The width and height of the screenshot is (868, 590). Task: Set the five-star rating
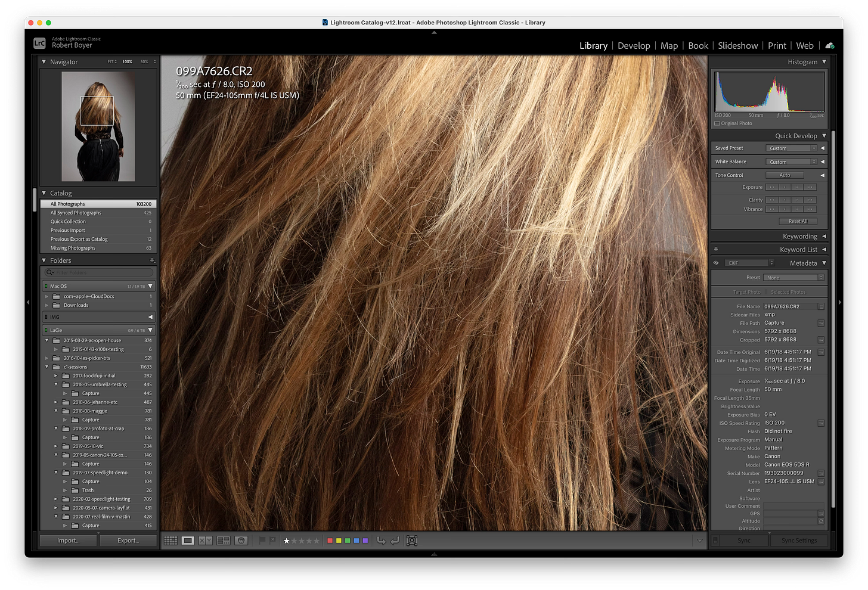coord(317,541)
